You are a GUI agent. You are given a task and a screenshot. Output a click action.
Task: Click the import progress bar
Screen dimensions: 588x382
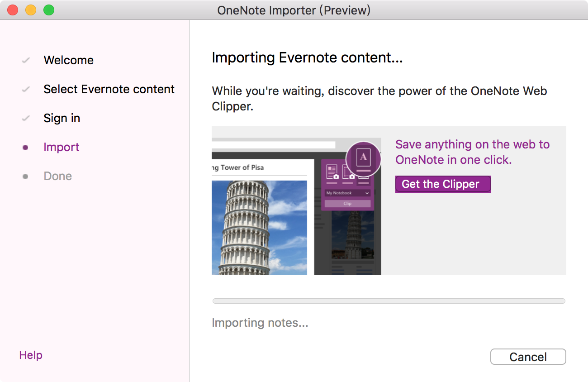[x=389, y=301]
